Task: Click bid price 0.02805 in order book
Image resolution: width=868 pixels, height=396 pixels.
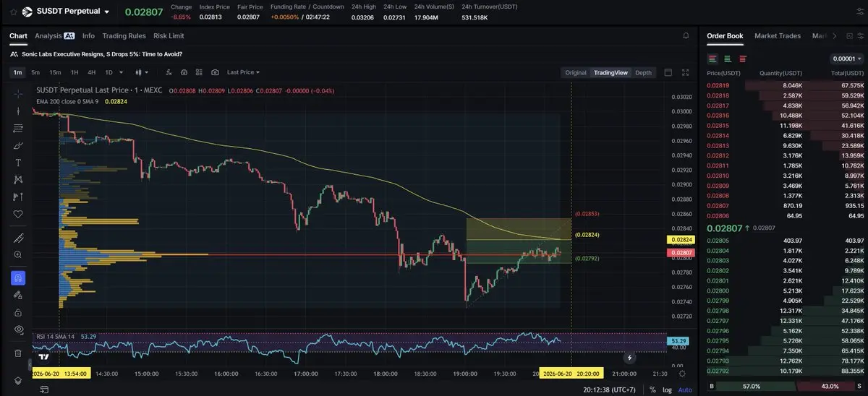Action: click(718, 241)
